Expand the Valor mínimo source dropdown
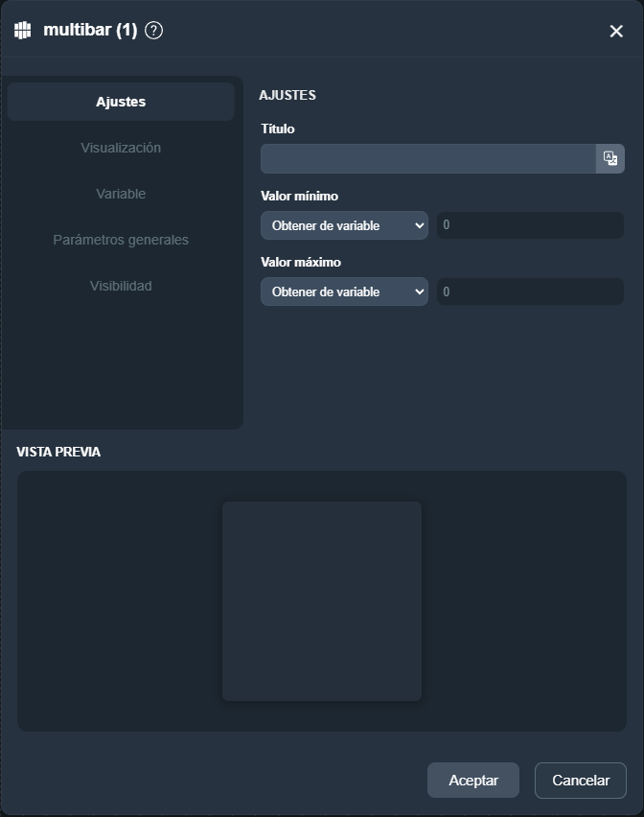Image resolution: width=644 pixels, height=817 pixels. [x=344, y=226]
